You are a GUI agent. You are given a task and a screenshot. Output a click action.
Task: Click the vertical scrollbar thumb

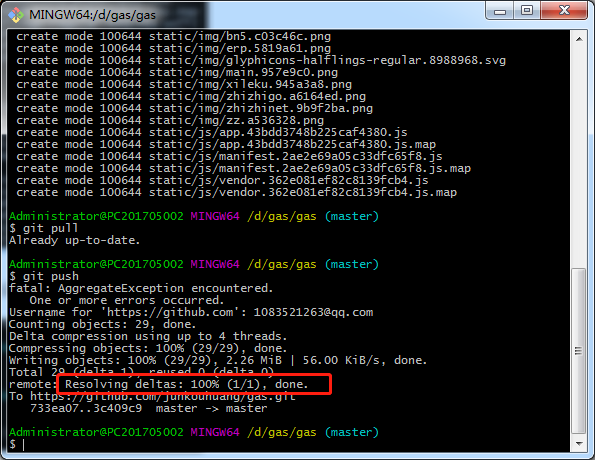[x=579, y=351]
